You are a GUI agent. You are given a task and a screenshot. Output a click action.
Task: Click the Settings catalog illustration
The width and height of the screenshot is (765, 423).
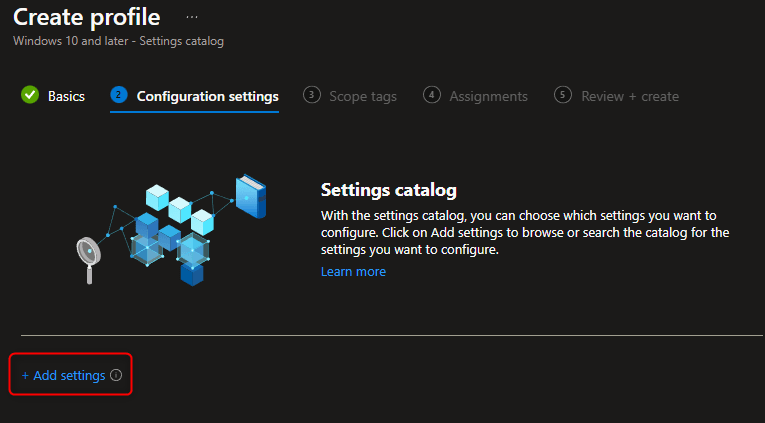pos(171,229)
